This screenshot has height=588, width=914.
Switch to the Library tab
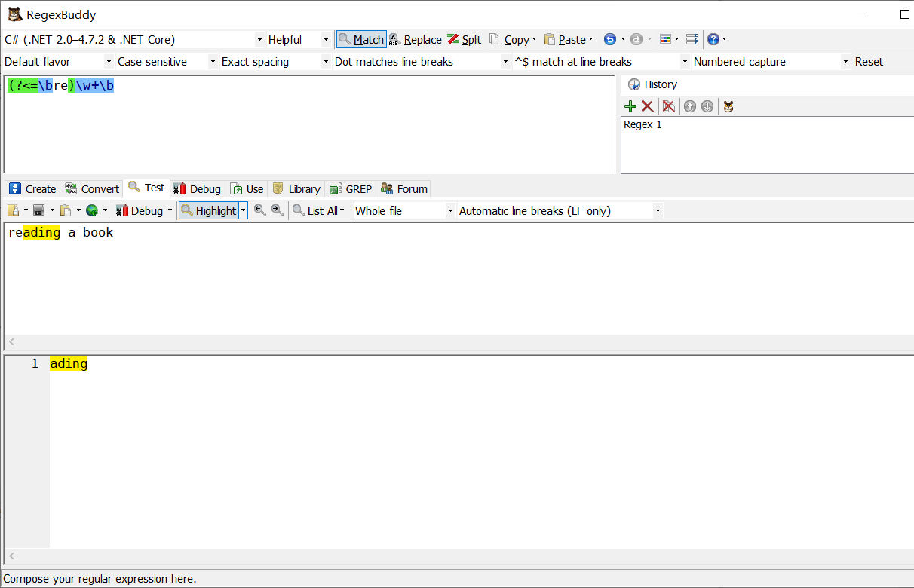(296, 188)
